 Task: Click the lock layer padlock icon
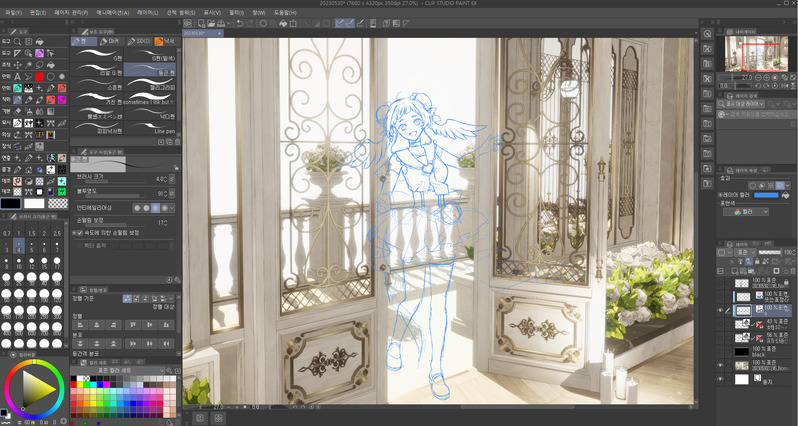tap(757, 262)
